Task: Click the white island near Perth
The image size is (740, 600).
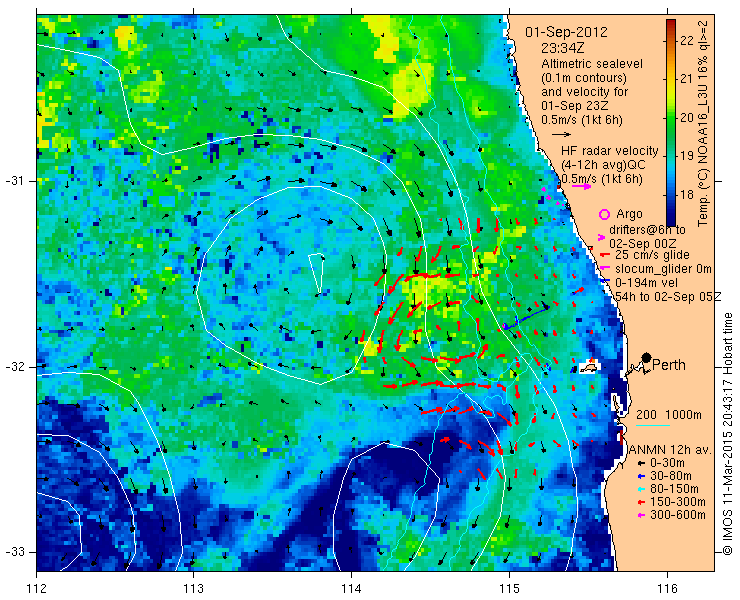Action: (x=589, y=367)
